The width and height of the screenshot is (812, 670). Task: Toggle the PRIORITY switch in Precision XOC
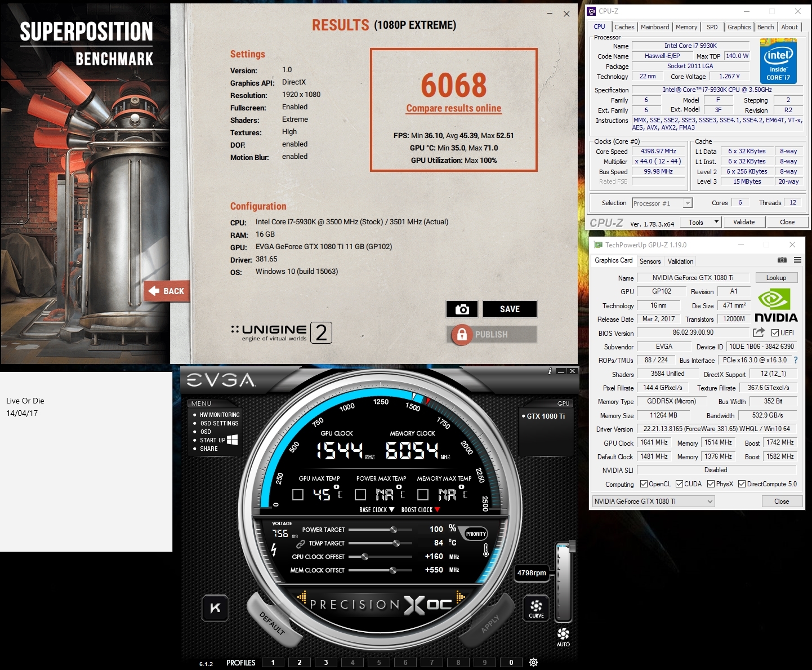pos(476,534)
